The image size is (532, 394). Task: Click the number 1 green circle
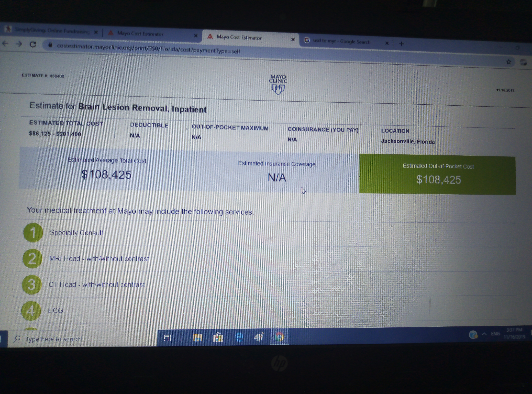[x=33, y=232]
